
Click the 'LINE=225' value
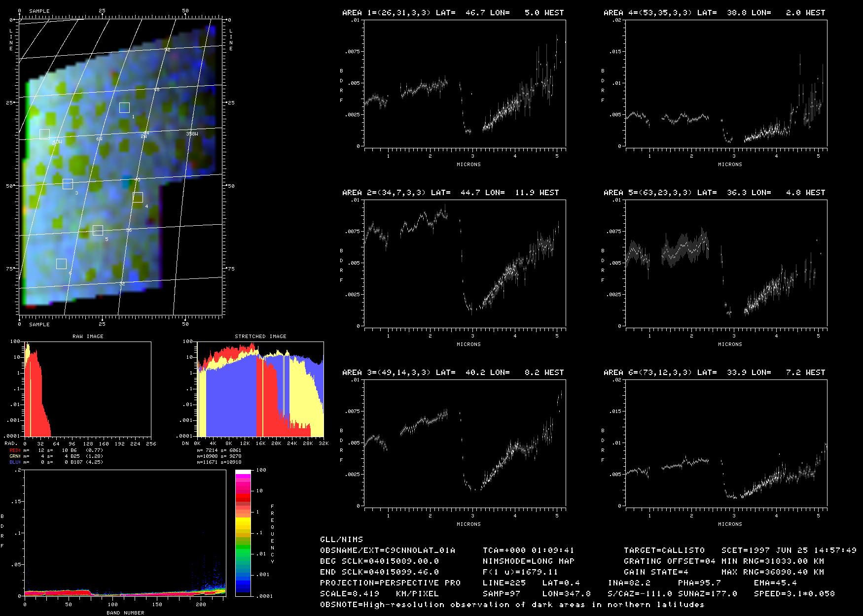(504, 583)
